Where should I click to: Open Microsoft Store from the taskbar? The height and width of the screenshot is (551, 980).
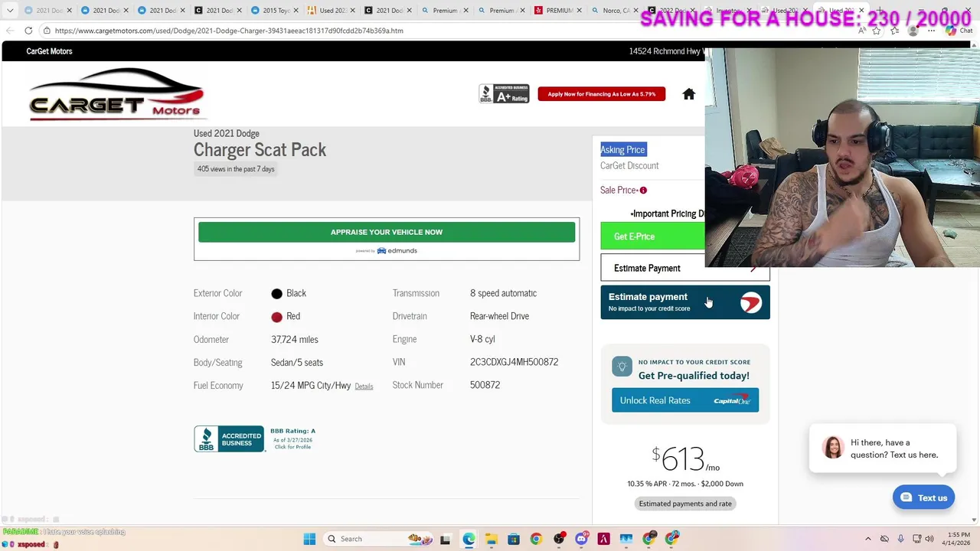[x=514, y=539]
